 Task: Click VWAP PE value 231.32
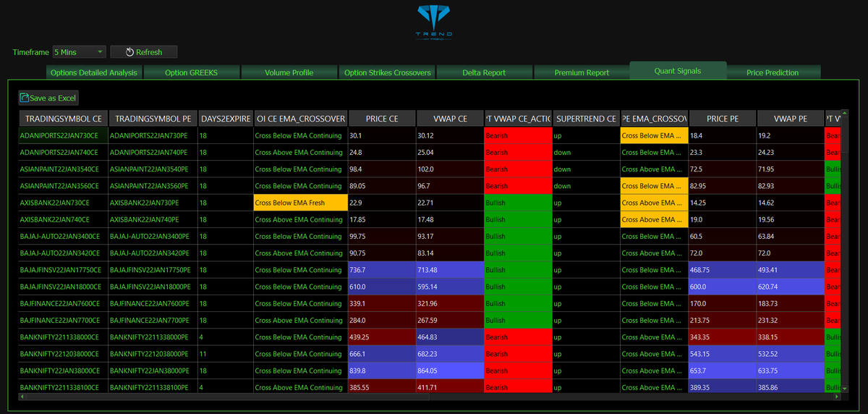(790, 321)
